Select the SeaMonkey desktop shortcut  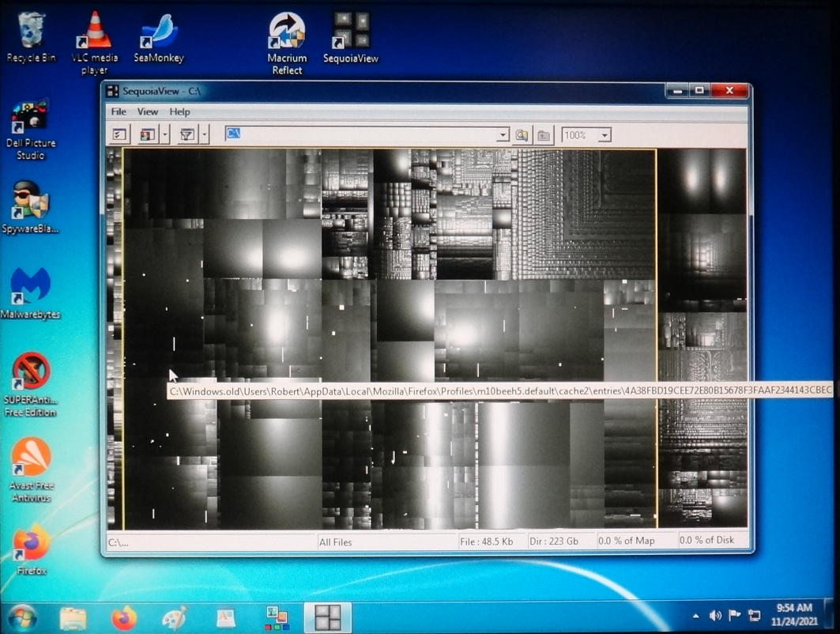[x=159, y=39]
